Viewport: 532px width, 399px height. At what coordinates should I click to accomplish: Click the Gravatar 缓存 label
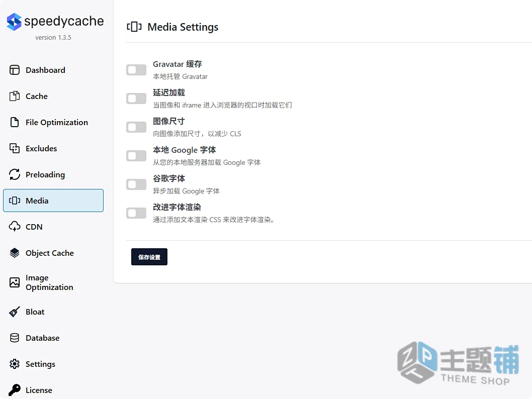[178, 64]
